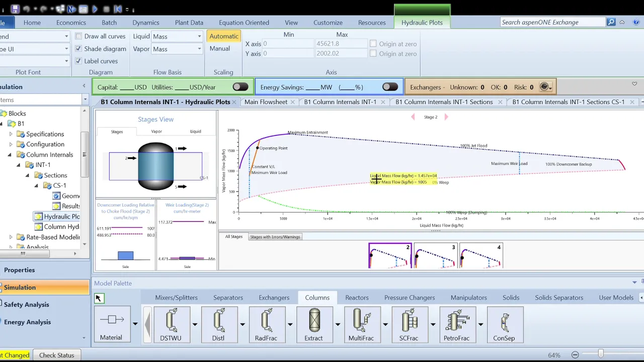Click the previous stage pink arrow
Viewport: 644px width, 362px height.
pyautogui.click(x=413, y=117)
